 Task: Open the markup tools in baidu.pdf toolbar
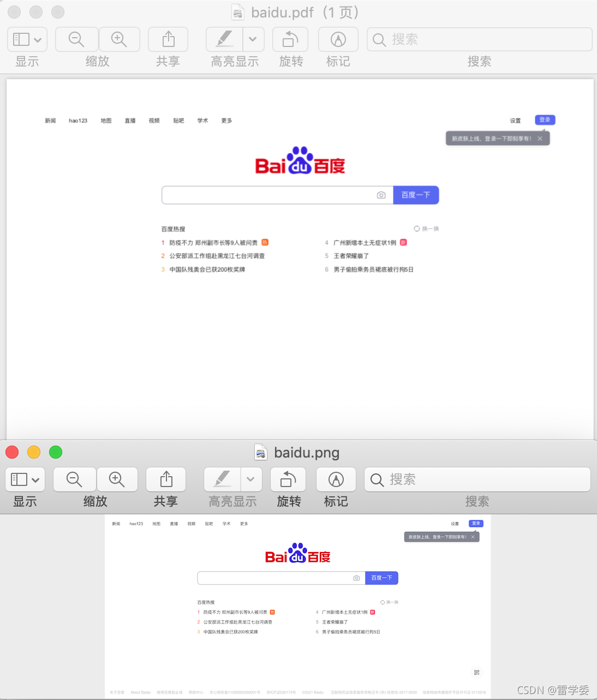tap(338, 39)
